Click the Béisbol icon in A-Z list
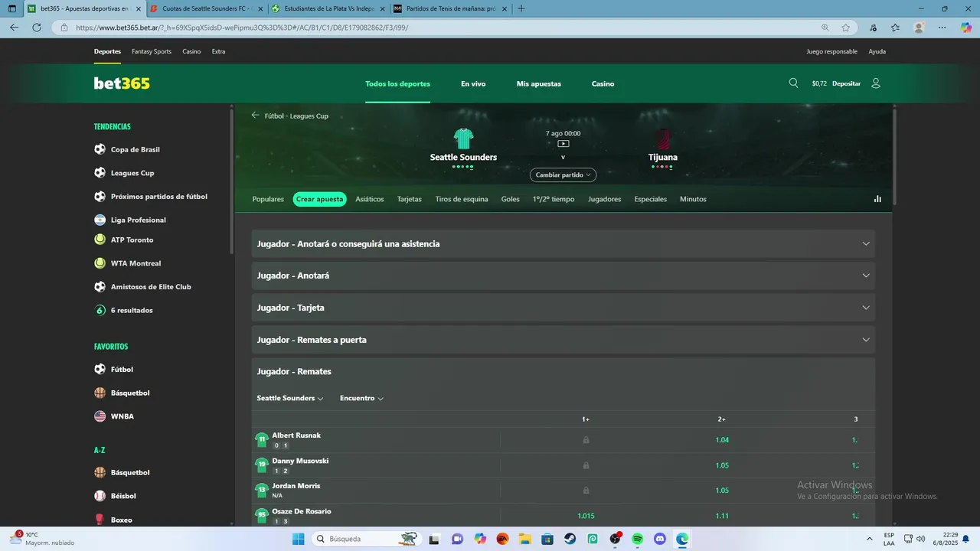 click(100, 496)
